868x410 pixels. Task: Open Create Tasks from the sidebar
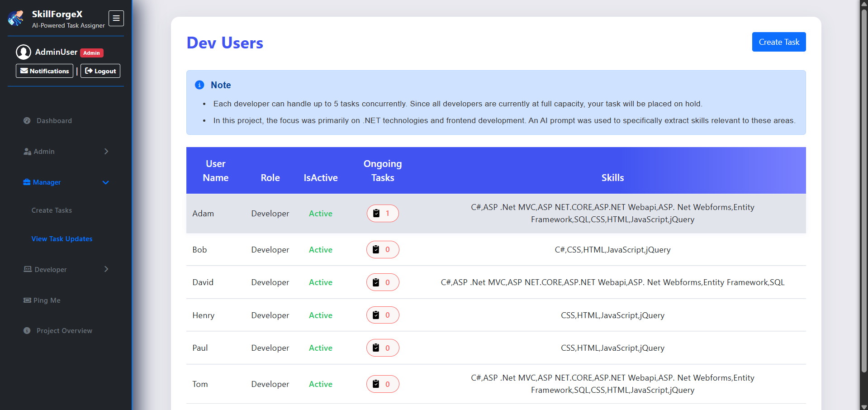(x=51, y=210)
